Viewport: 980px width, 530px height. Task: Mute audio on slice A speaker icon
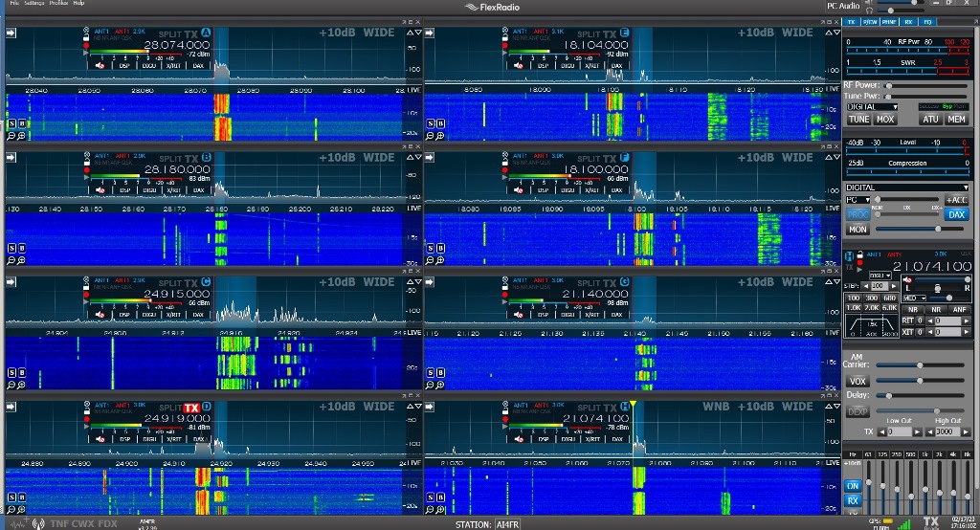click(100, 66)
